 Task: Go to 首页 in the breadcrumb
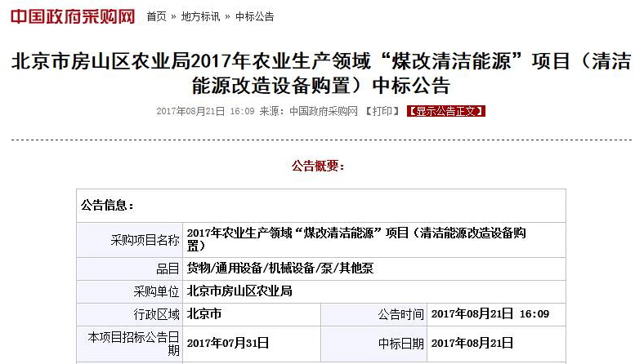pos(156,16)
